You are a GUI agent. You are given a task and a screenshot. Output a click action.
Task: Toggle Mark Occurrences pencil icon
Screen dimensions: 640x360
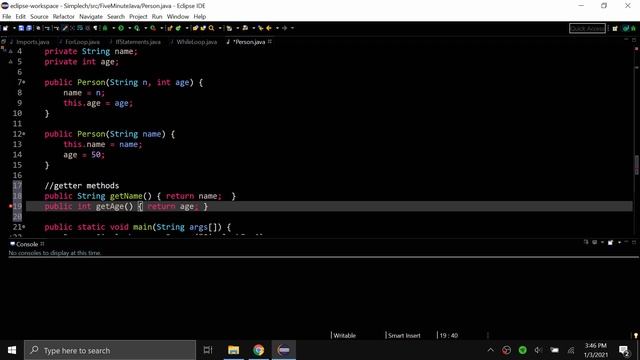(x=64, y=28)
